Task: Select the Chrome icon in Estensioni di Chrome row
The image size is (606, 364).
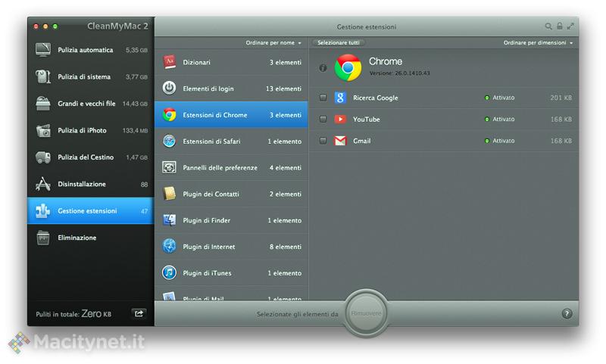Action: [x=169, y=114]
